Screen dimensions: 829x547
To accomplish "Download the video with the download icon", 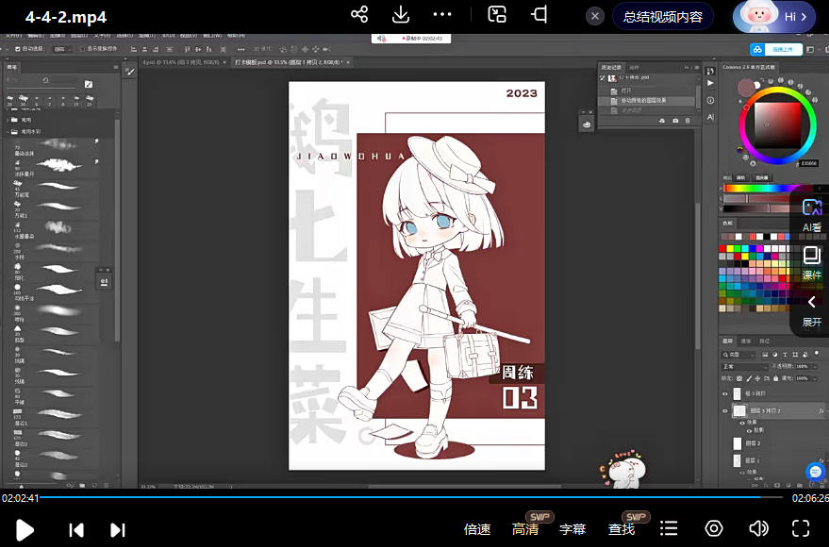I will (401, 15).
